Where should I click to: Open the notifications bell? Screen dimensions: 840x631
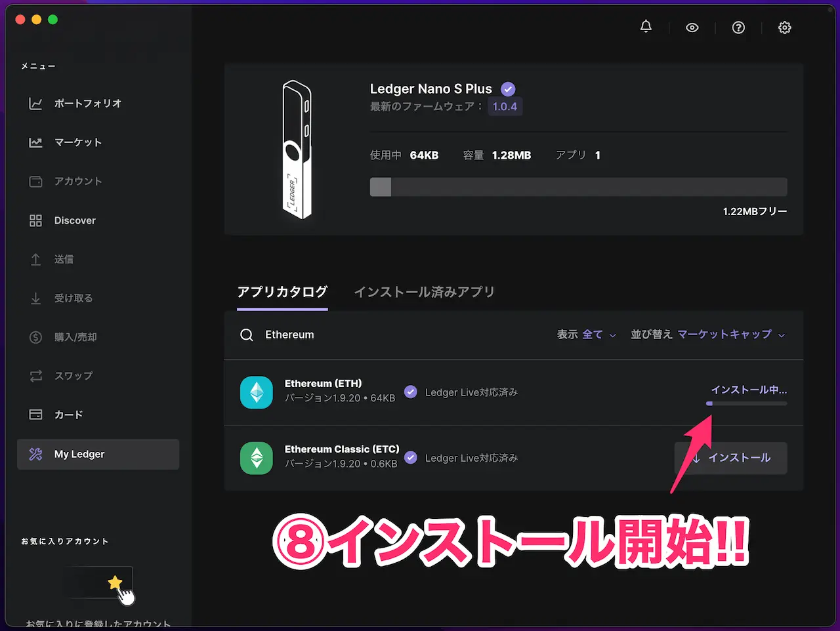646,26
